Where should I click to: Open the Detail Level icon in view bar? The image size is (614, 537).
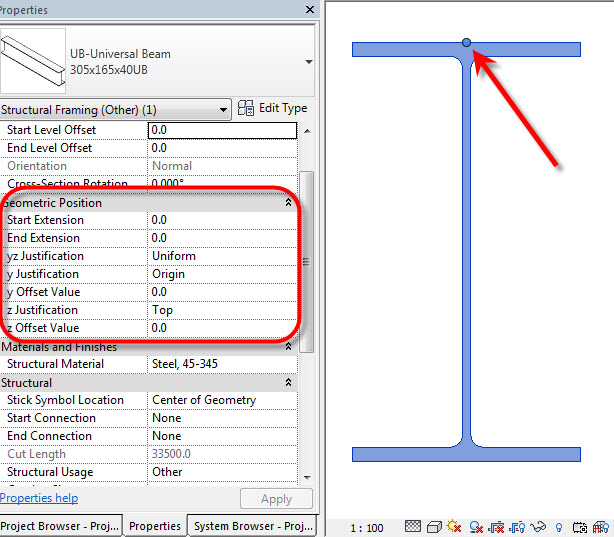pyautogui.click(x=413, y=526)
